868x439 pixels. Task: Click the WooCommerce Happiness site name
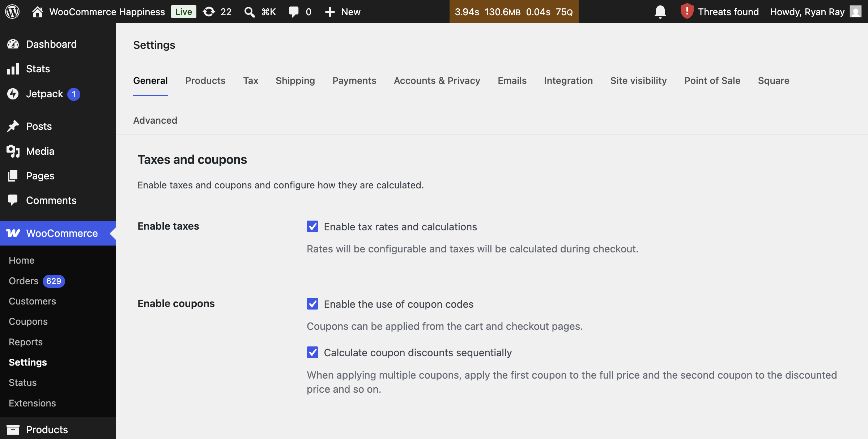[x=107, y=12]
